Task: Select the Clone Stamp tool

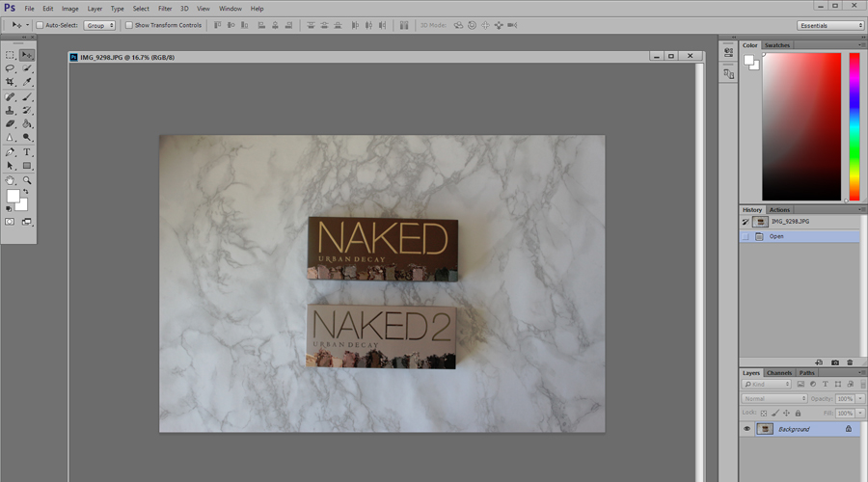Action: tap(11, 111)
